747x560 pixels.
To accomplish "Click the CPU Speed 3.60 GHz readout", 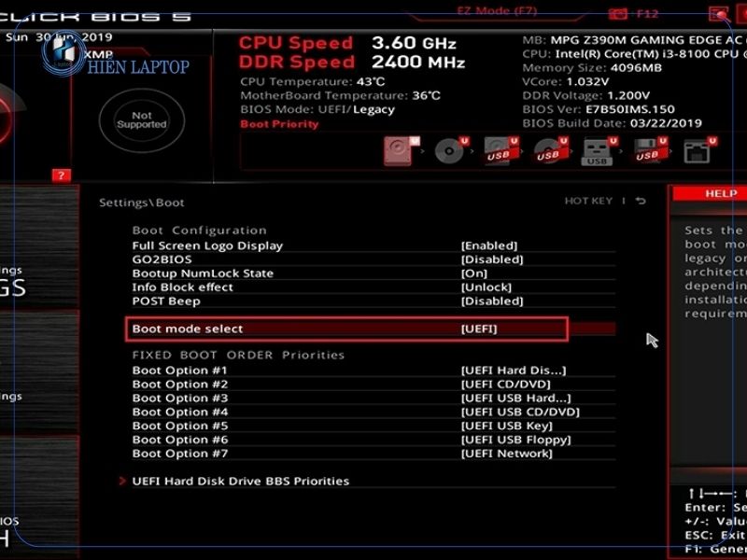I will tap(347, 43).
